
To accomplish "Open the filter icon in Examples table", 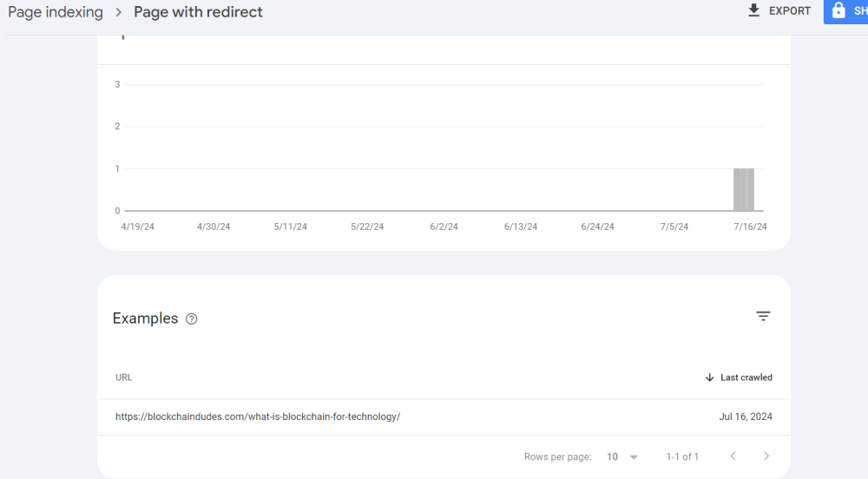I will tap(763, 317).
